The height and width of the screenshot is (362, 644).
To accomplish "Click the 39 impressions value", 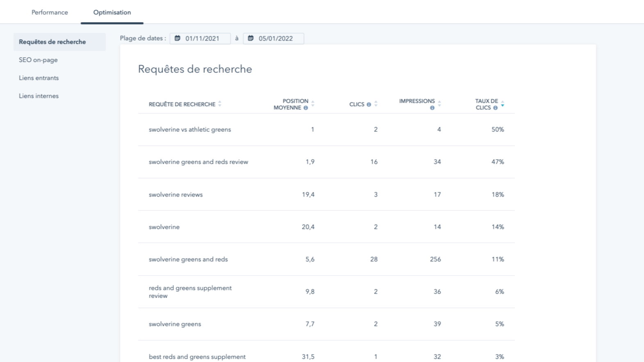I will click(437, 324).
